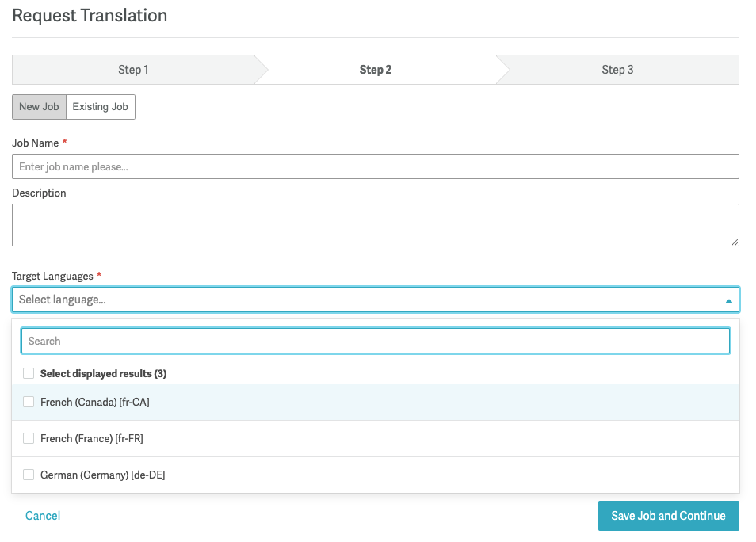Focus the Job Name input field
The image size is (756, 542).
[376, 166]
